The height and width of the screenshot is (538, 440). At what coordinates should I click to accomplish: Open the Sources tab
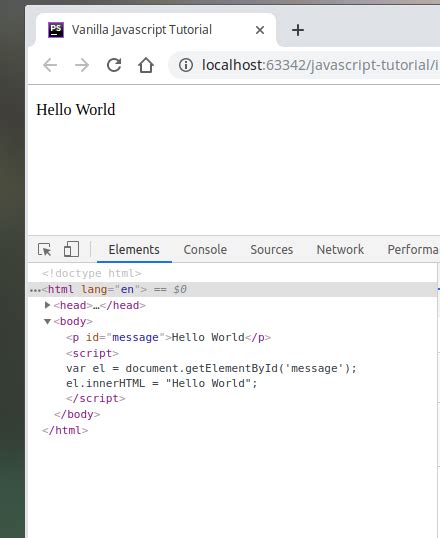pyautogui.click(x=271, y=249)
